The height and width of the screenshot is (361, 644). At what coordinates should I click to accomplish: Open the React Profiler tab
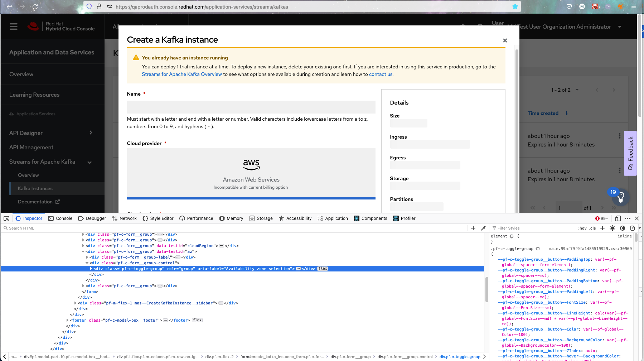tap(404, 218)
